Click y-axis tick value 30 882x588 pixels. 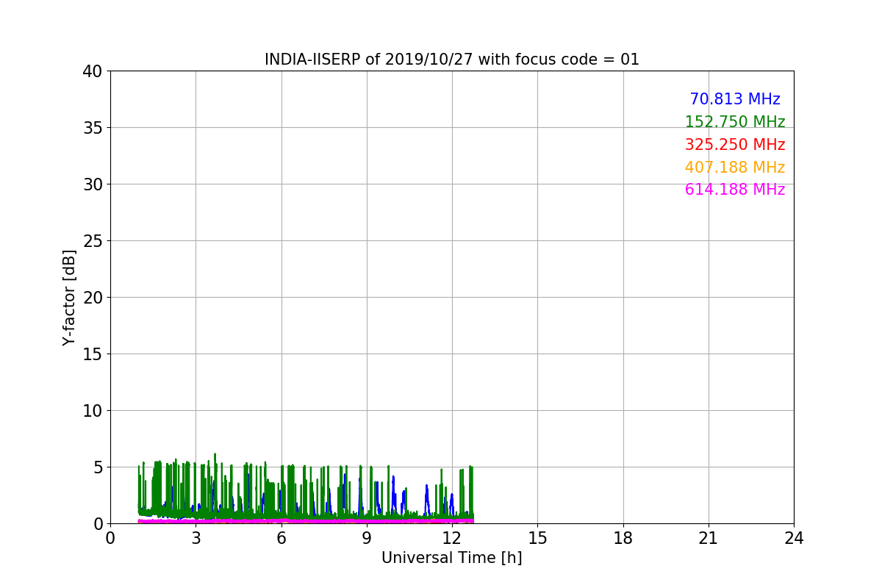(93, 184)
